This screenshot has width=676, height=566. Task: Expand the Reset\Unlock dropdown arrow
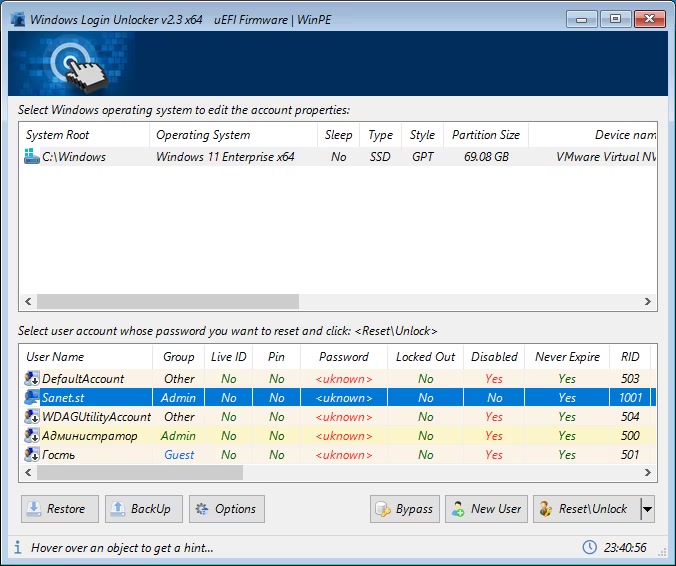pos(648,509)
